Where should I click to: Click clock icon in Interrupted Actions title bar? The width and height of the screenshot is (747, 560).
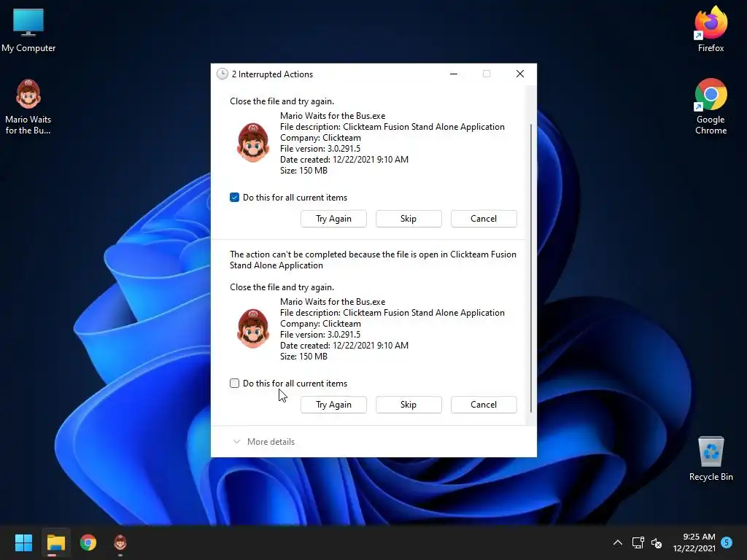click(x=222, y=74)
